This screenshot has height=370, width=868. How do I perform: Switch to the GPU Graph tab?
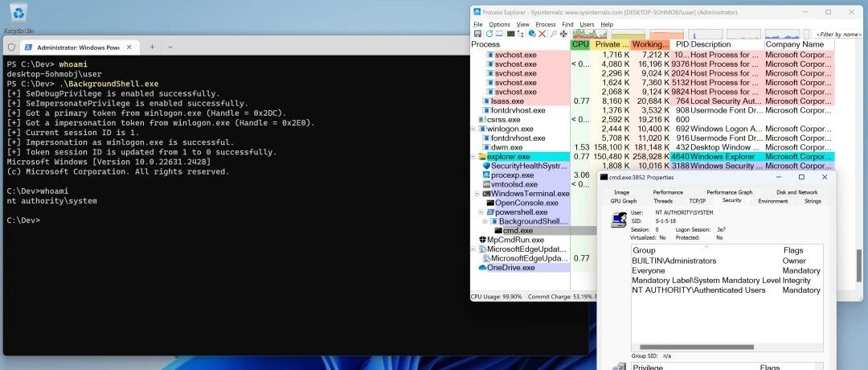click(624, 201)
